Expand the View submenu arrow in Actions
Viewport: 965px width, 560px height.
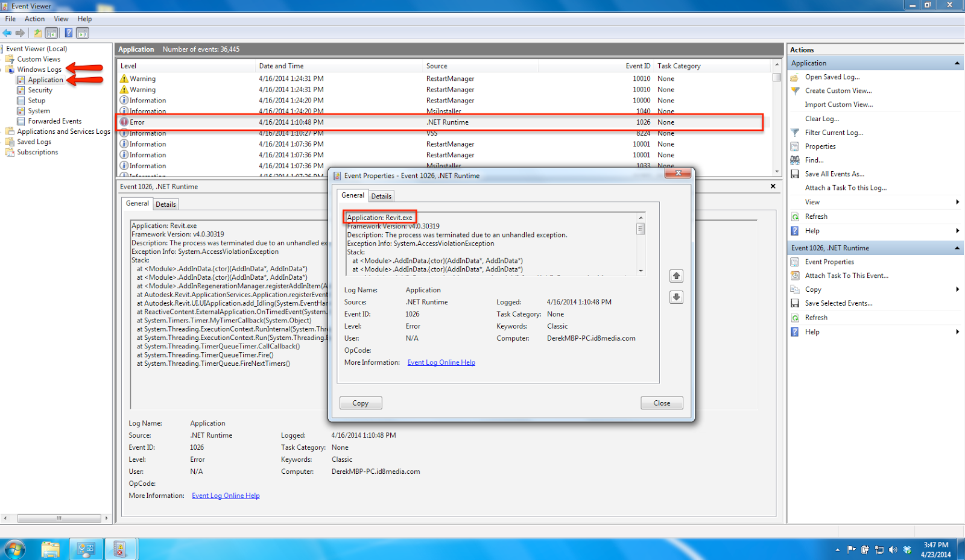click(x=957, y=202)
